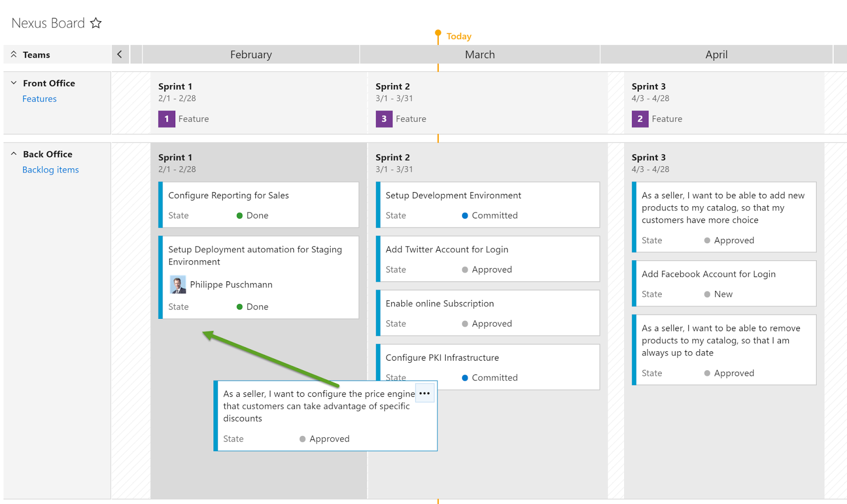Click the February month header
This screenshot has width=847, height=504.
pos(251,54)
